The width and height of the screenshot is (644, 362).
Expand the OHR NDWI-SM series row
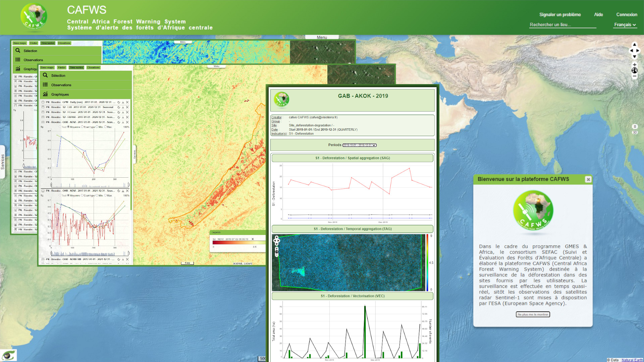tap(43, 259)
